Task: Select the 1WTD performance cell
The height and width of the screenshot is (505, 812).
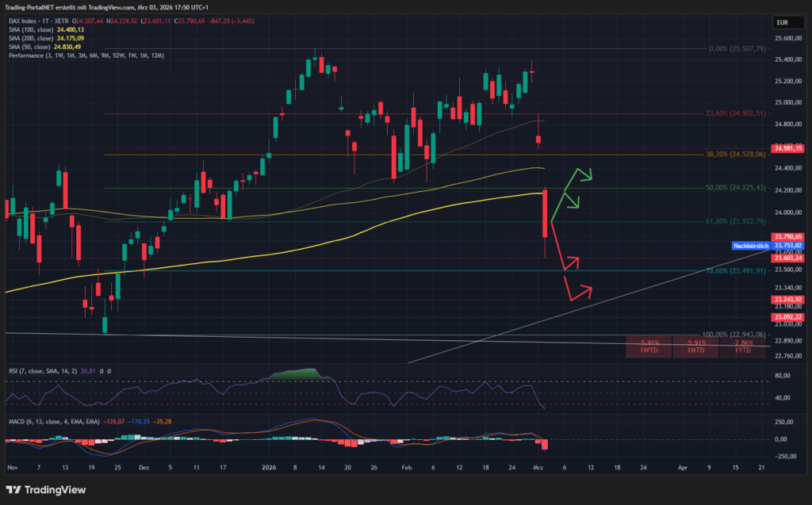Action: click(x=649, y=346)
